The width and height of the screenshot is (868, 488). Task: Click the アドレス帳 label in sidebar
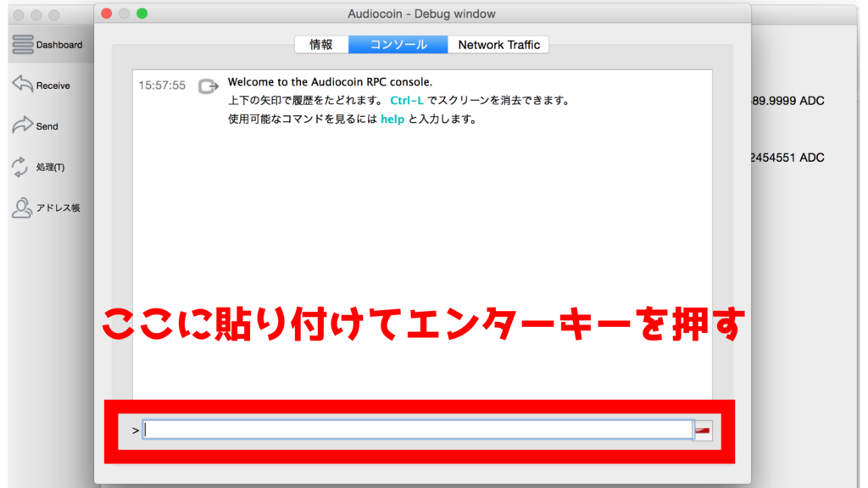pos(58,208)
